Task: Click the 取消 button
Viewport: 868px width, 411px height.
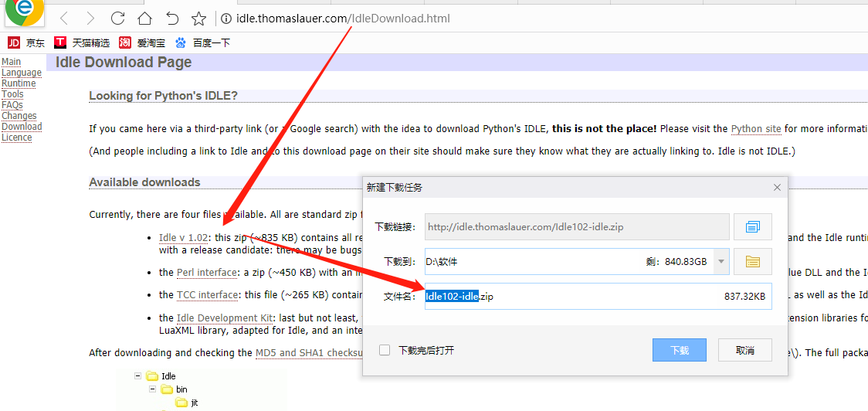Action: point(745,350)
